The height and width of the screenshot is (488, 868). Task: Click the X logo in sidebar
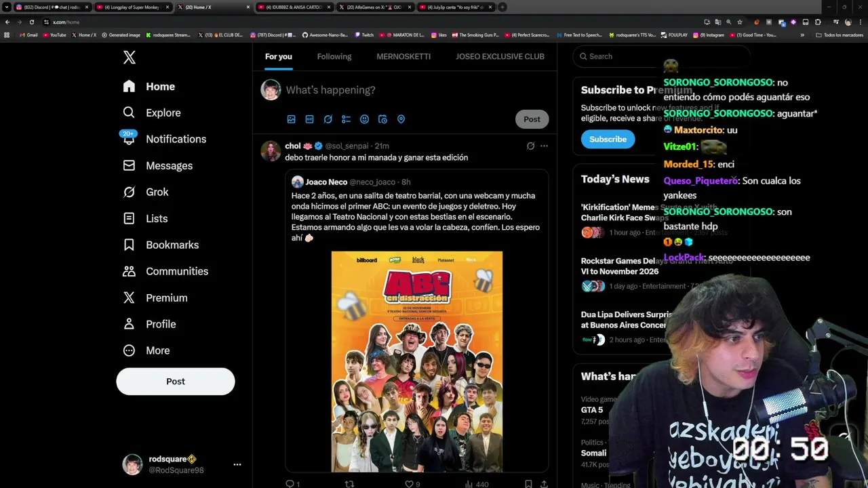[130, 58]
